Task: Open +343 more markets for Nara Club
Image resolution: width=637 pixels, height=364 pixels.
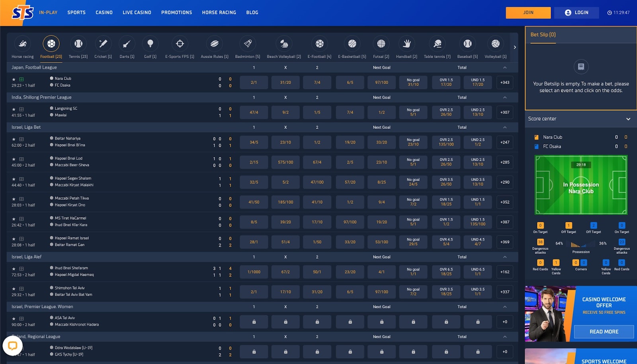Action: pyautogui.click(x=505, y=82)
